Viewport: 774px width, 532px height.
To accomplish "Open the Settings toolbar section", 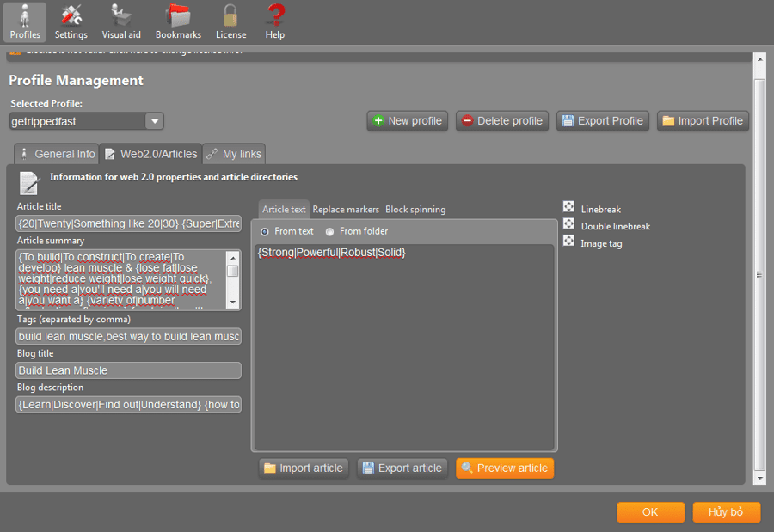I will [x=71, y=22].
